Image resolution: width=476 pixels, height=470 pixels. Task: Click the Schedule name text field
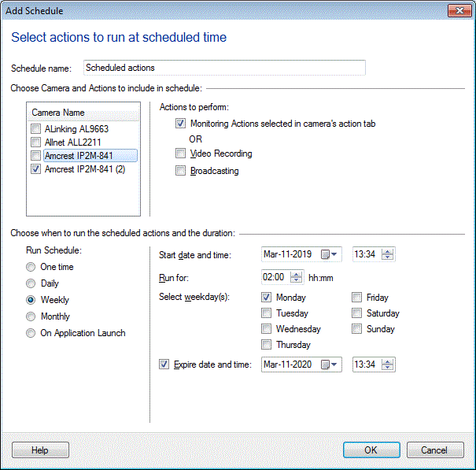223,68
